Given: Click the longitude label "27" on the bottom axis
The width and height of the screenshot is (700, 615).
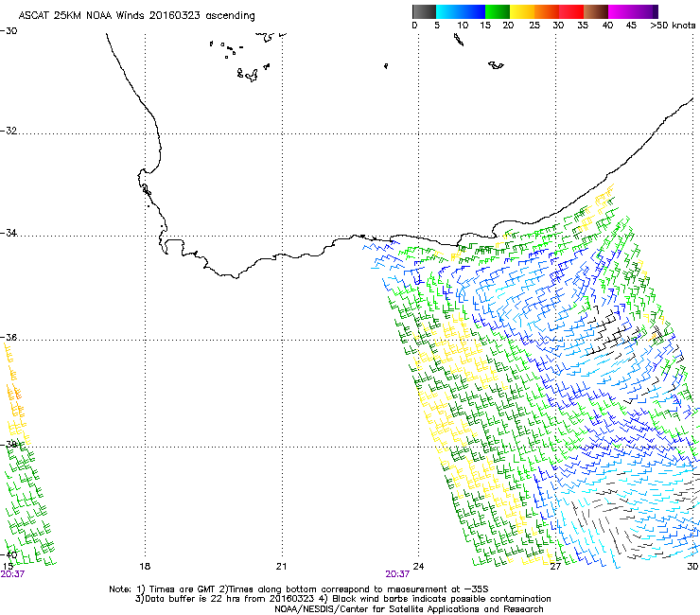Looking at the screenshot, I should [555, 567].
